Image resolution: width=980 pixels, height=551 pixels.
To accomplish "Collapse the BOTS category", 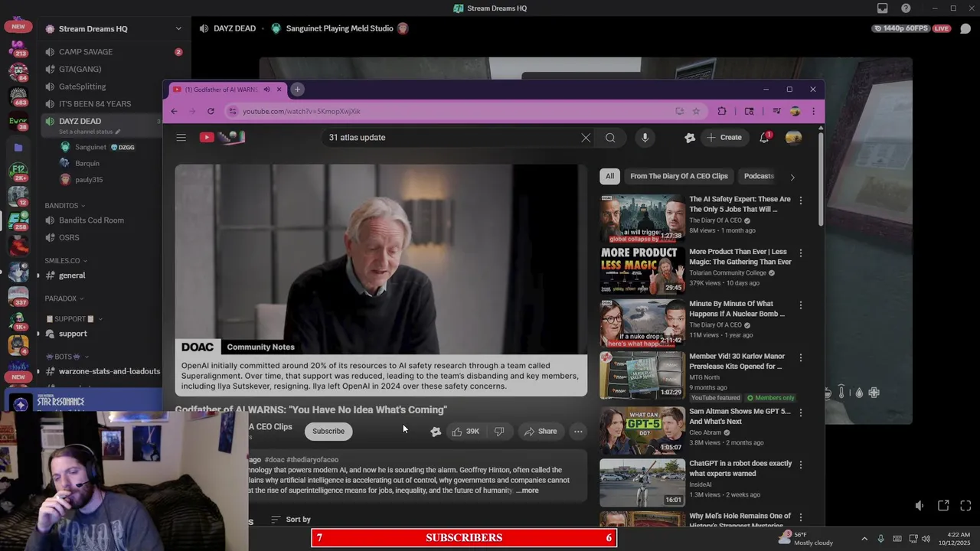I will coord(67,357).
